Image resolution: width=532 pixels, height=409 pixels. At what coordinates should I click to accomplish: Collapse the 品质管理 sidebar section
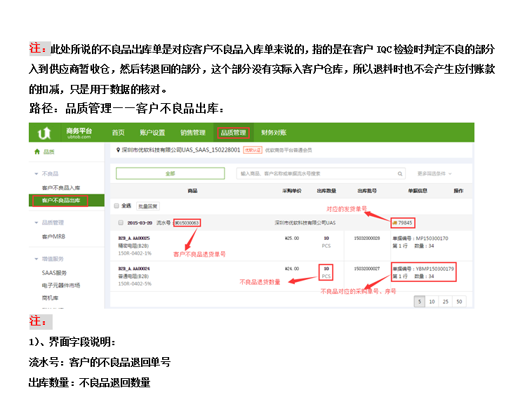(x=36, y=222)
